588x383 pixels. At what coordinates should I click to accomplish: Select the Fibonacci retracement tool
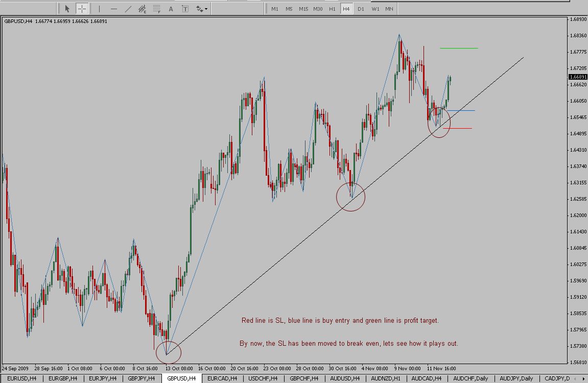157,9
